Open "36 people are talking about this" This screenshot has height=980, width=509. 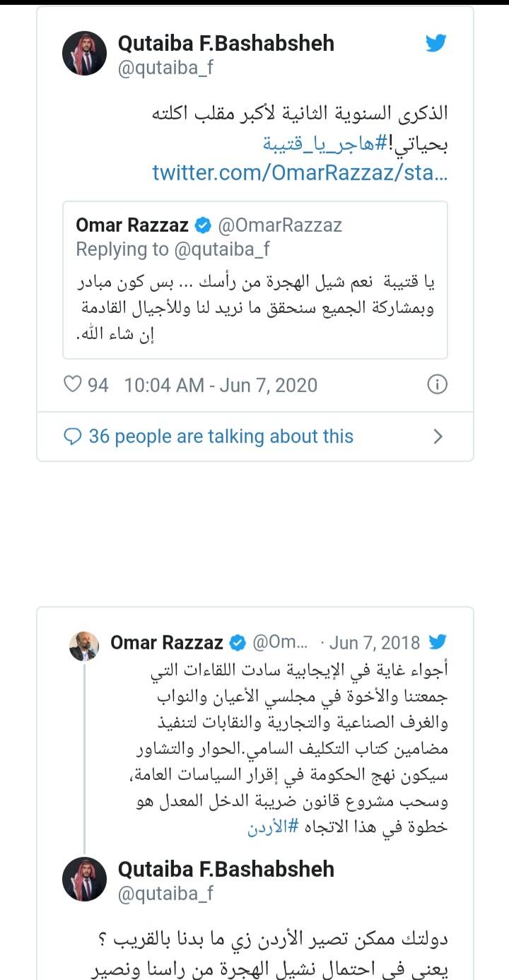coord(221,437)
